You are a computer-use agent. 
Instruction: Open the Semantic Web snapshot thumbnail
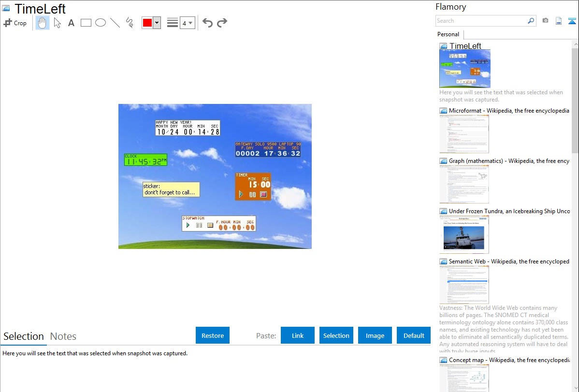pyautogui.click(x=464, y=285)
